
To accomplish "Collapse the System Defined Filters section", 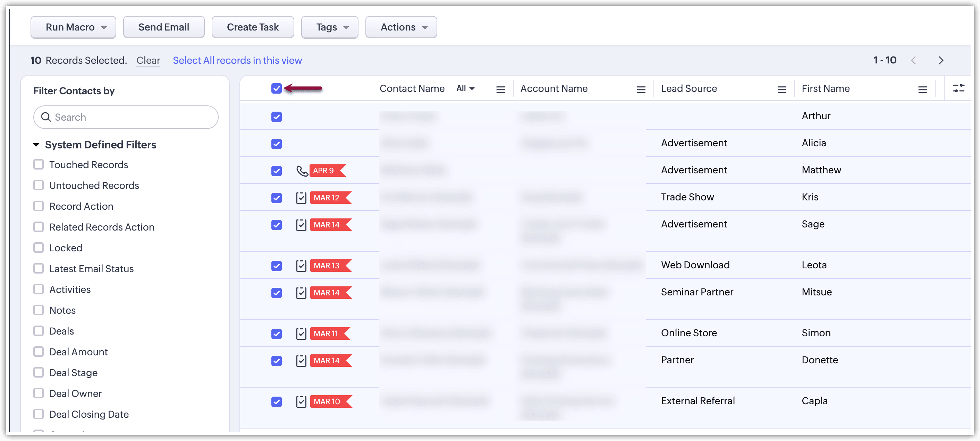I will [36, 145].
